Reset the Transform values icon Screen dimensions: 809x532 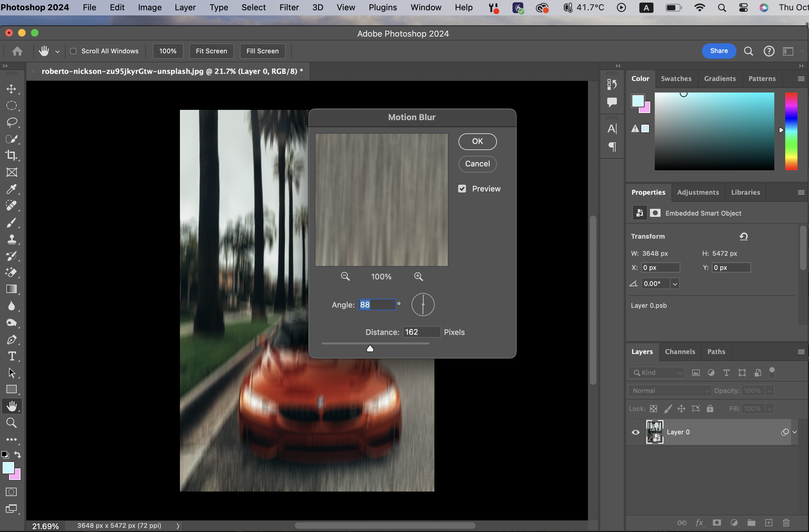(743, 236)
